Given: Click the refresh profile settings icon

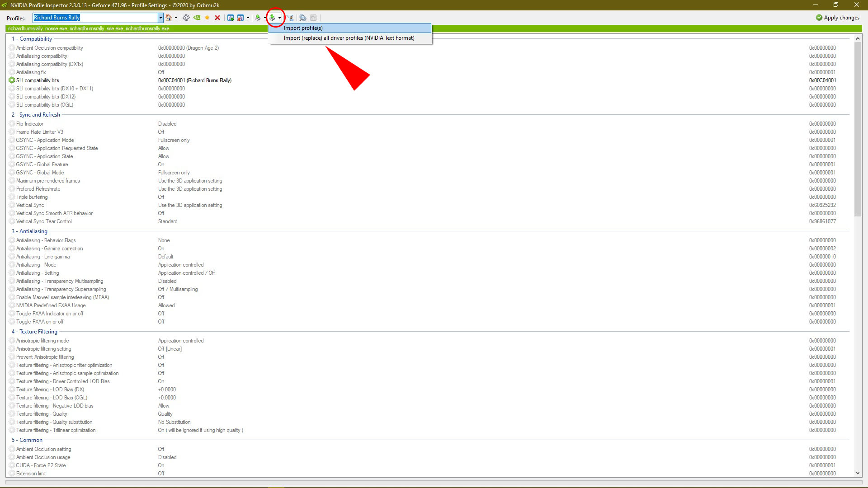Looking at the screenshot, I should [186, 18].
